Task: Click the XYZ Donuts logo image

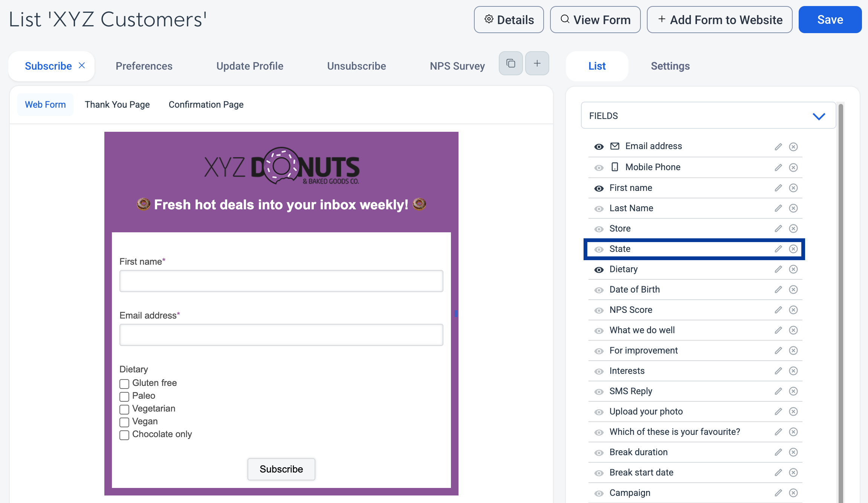Action: click(281, 166)
